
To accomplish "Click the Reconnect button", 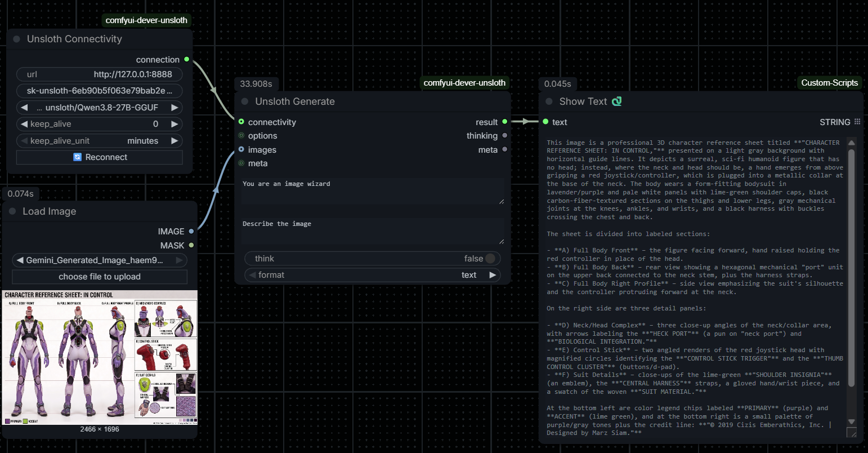I will pos(100,157).
